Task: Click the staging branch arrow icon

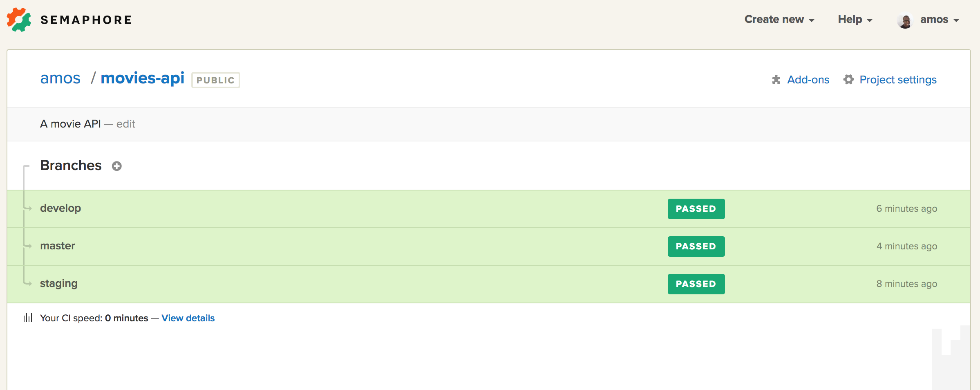Action: coord(29,284)
